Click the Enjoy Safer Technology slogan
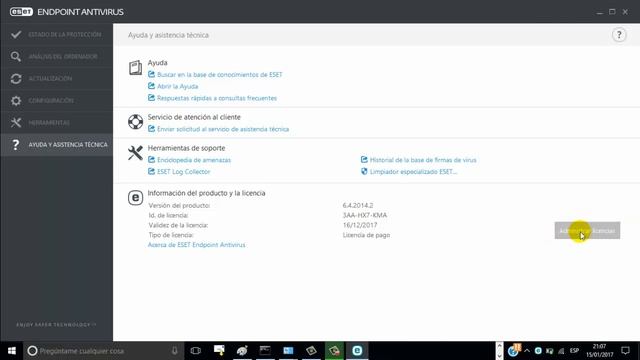The image size is (640, 360). click(x=56, y=325)
